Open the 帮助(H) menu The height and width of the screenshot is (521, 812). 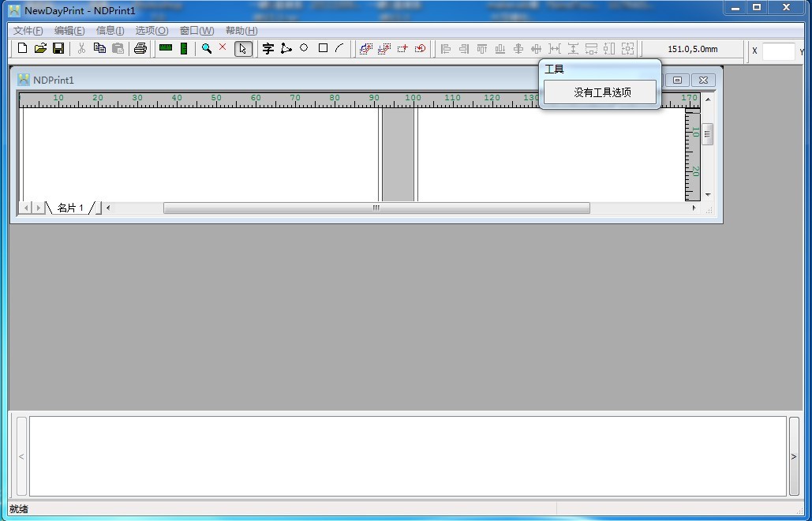[241, 31]
